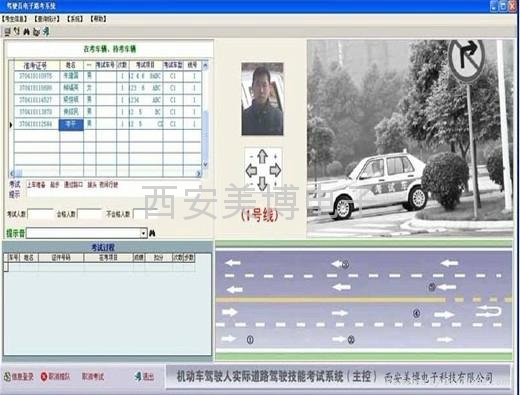Click the scroll-left arrow under the vehicle table

[x=12, y=173]
